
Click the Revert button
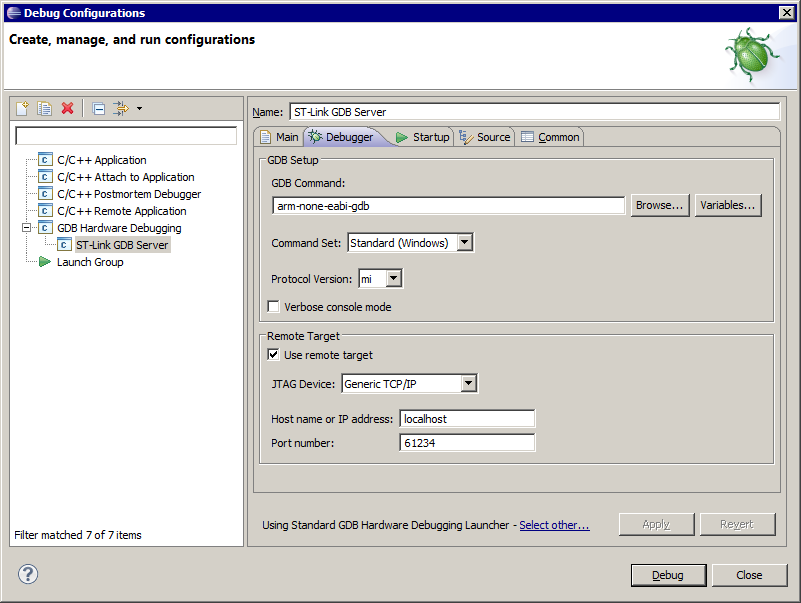tap(737, 524)
